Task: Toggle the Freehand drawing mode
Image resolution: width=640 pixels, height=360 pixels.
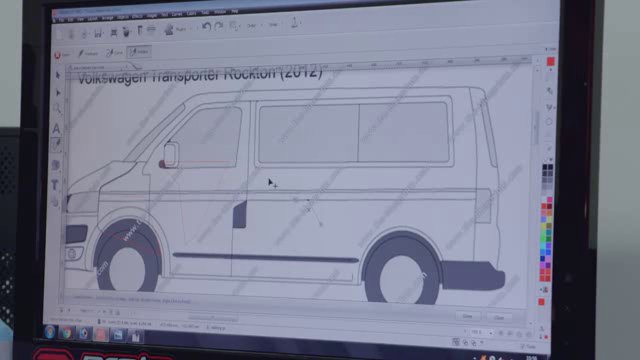Action: point(89,53)
